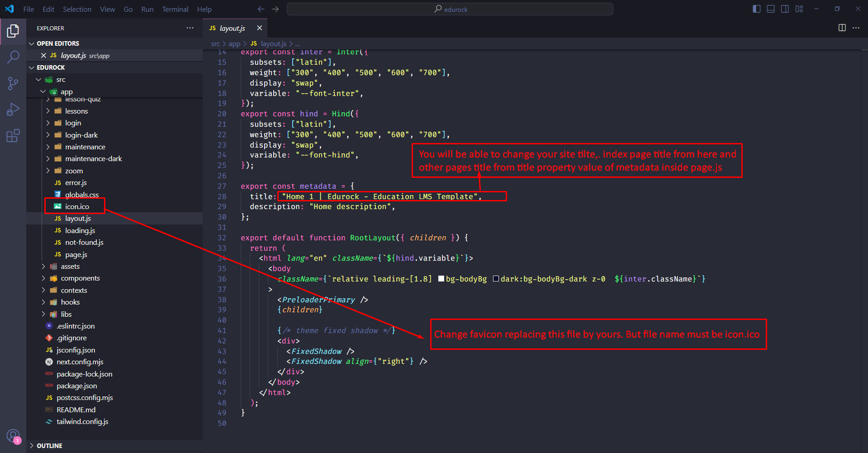
Task: Open the View menu
Action: point(107,9)
